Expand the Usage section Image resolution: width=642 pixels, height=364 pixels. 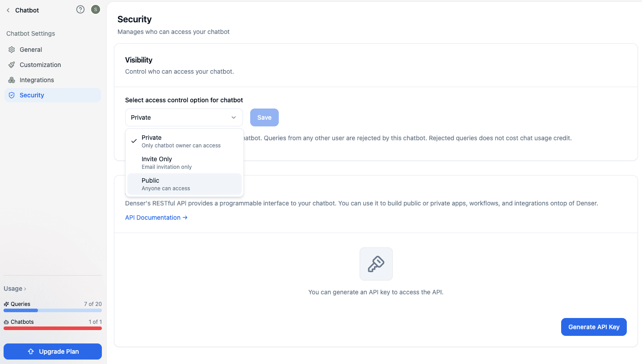pyautogui.click(x=13, y=288)
